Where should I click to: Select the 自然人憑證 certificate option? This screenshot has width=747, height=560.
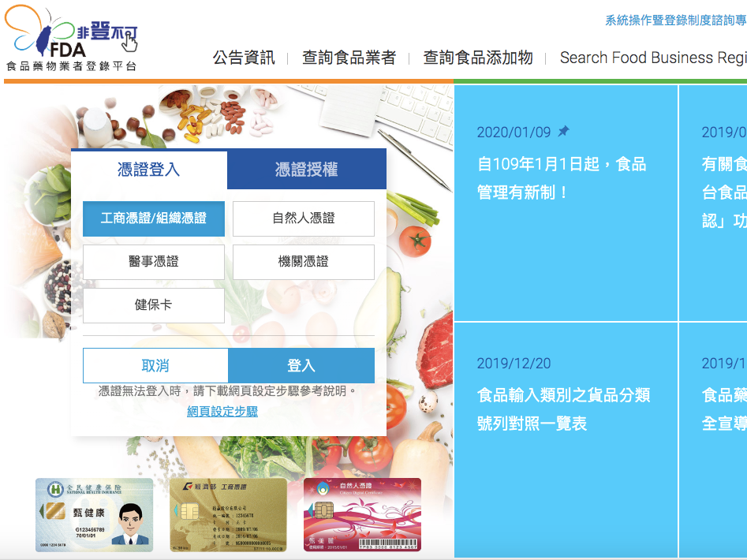click(x=304, y=218)
